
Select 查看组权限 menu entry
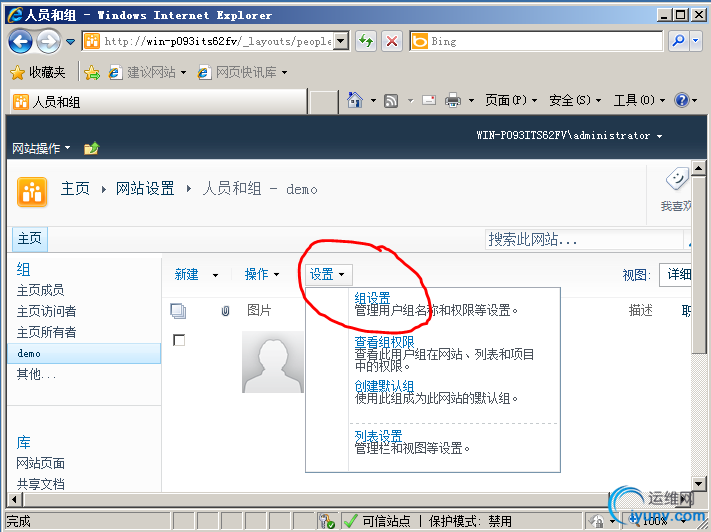point(384,342)
